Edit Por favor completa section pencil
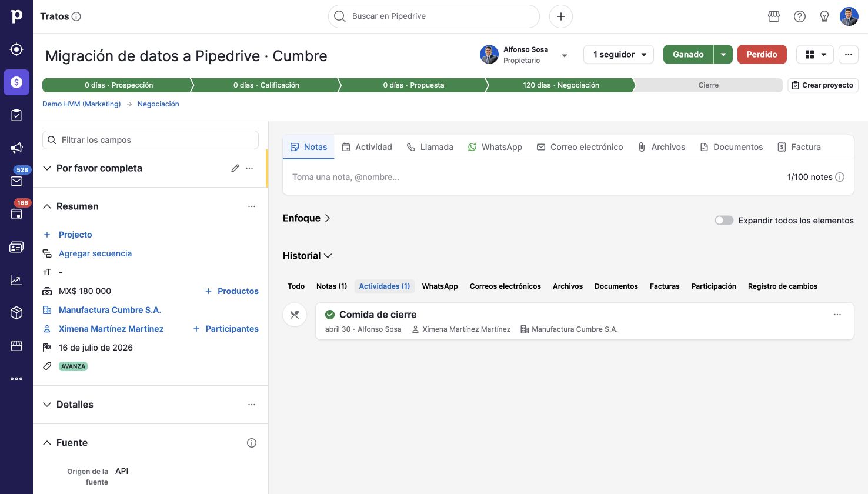 (x=235, y=168)
